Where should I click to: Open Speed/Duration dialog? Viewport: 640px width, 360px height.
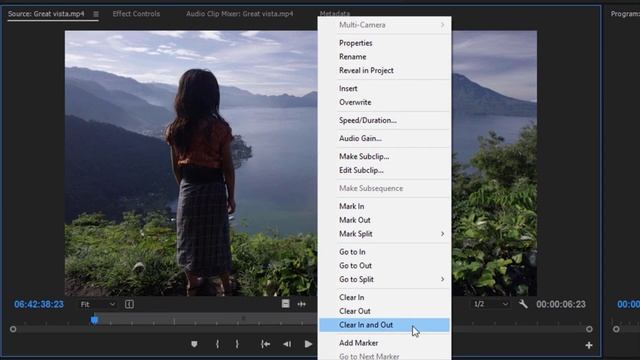(384, 120)
